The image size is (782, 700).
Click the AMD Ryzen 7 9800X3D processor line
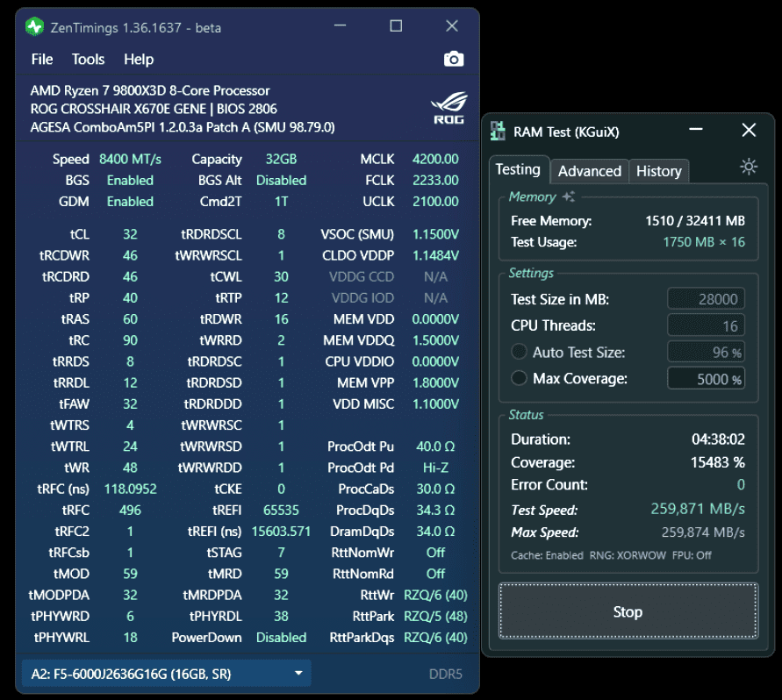pyautogui.click(x=149, y=90)
